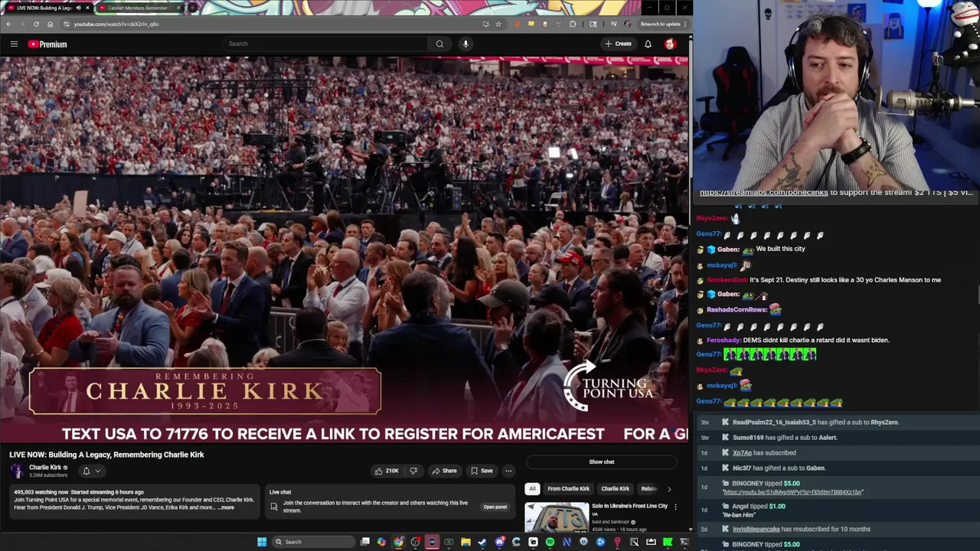Reload the page

(x=36, y=24)
